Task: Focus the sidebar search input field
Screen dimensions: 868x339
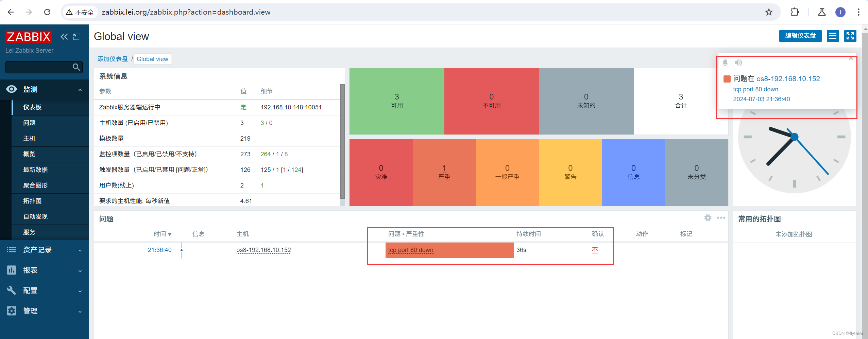Action: pyautogui.click(x=38, y=67)
